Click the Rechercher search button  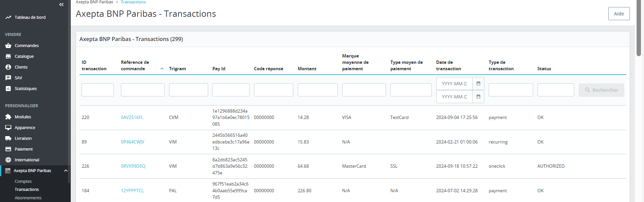601,90
